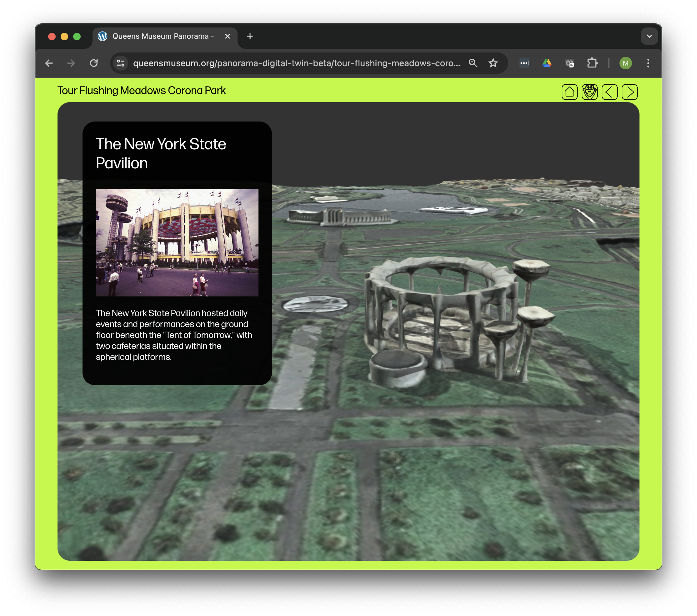Click the zoom magnifier icon in address bar
Viewport: 697px width, 616px height.
473,63
